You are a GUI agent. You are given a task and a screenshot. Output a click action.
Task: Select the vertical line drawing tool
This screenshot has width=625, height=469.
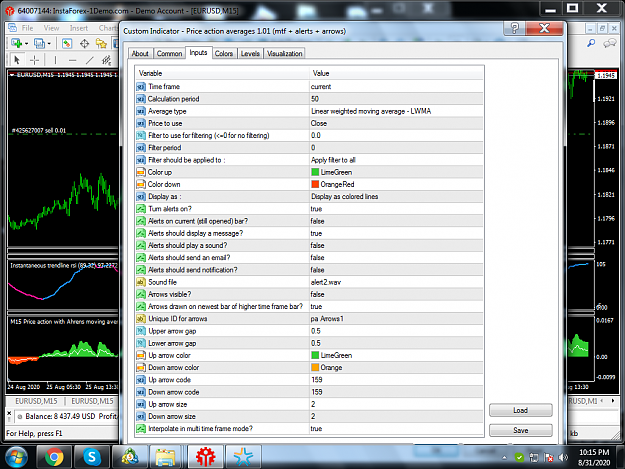55,60
